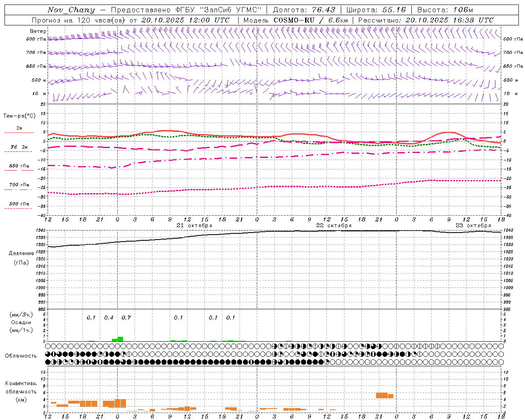The height and width of the screenshot is (420, 525).
Task: Click the (мм/1ч.) precipitation unit label
Action: (x=21, y=330)
